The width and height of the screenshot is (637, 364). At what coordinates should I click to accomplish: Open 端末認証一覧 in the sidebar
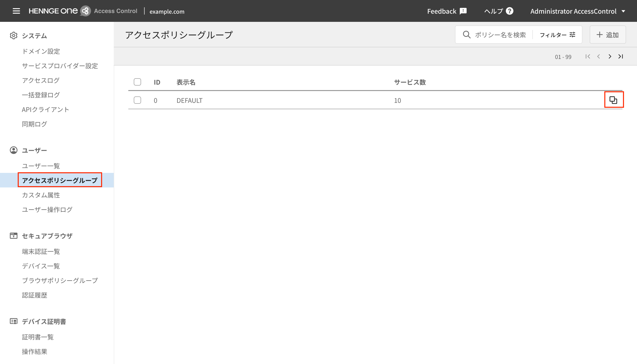click(41, 252)
